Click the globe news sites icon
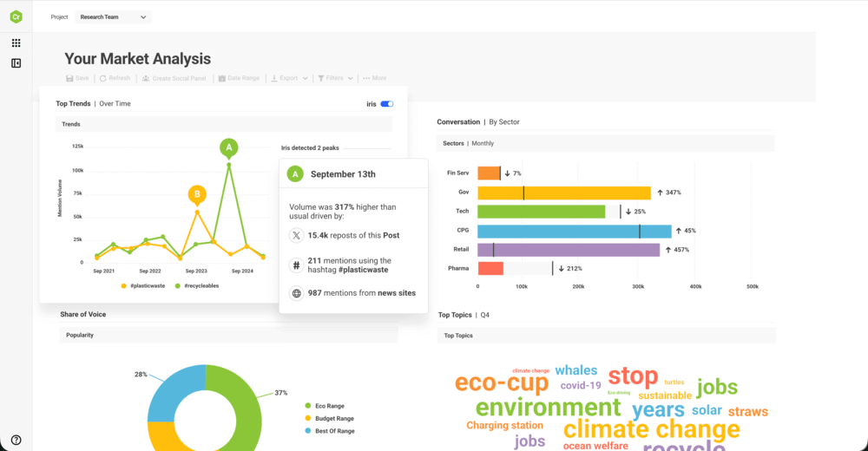Image resolution: width=868 pixels, height=451 pixels. pyautogui.click(x=296, y=293)
